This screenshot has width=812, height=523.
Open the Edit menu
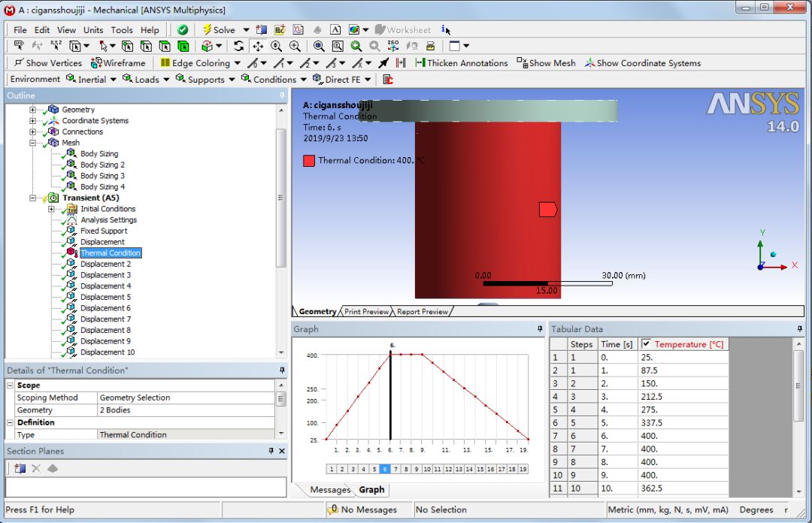click(x=42, y=30)
